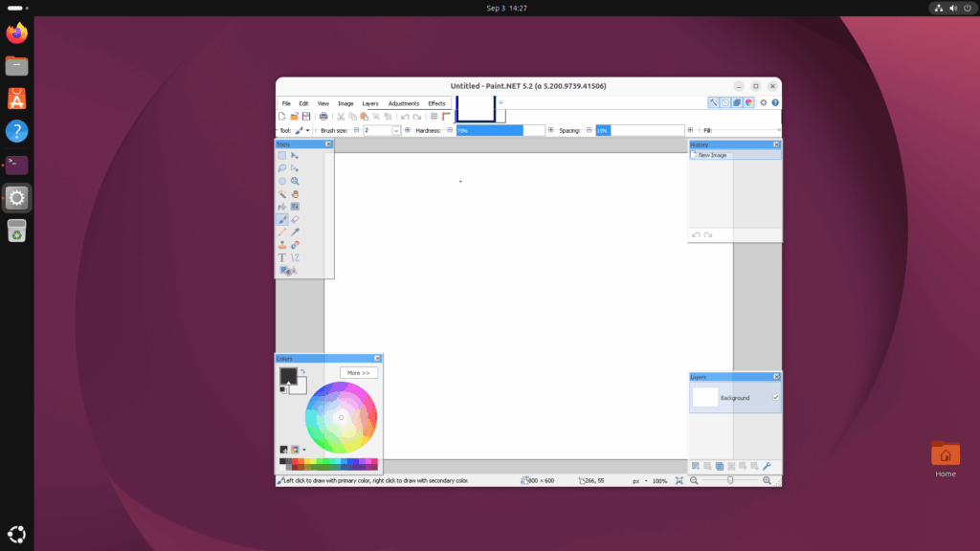Screen dimensions: 980x551
Task: Click the zoom slider handle
Action: tap(730, 481)
